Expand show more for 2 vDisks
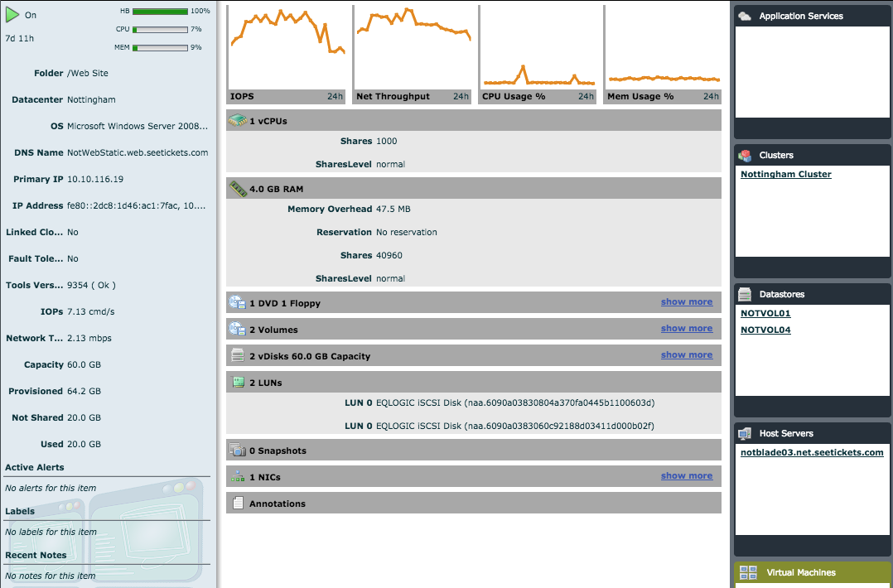 [686, 354]
